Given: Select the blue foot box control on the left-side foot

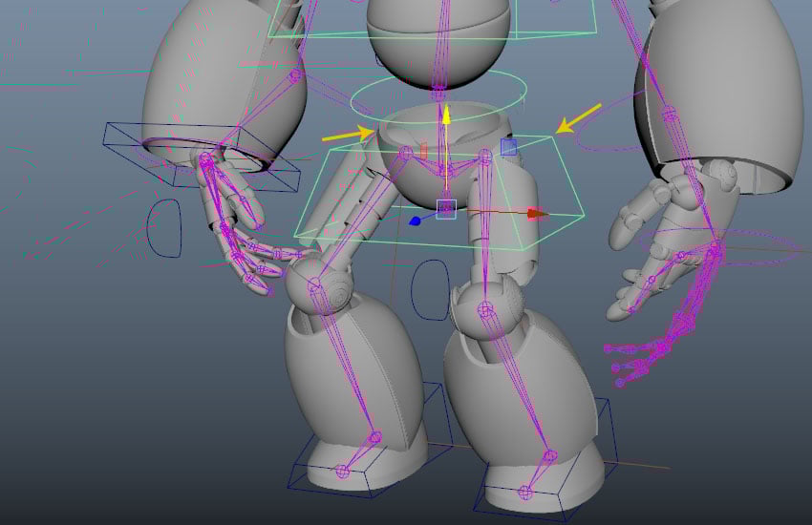Looking at the screenshot, I should point(370,441).
